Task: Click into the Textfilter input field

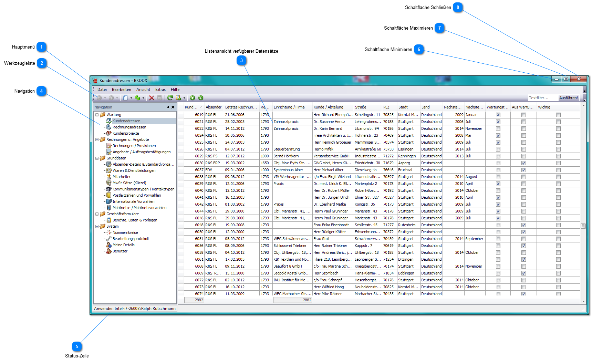Action: (x=543, y=98)
